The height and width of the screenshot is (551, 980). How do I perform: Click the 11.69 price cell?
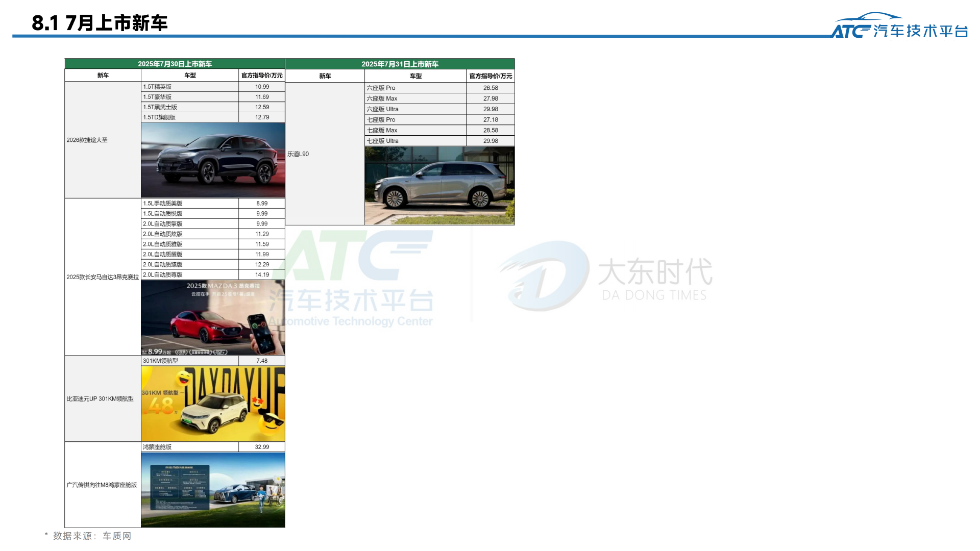(x=262, y=97)
